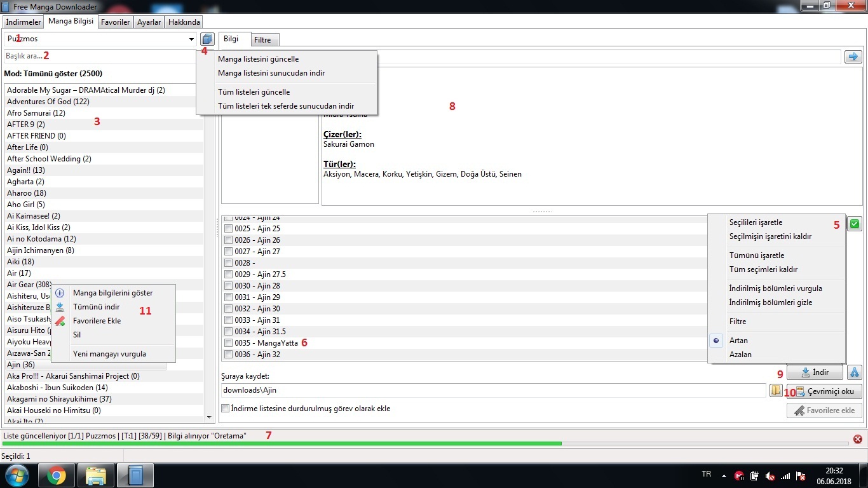Click the icon button right of İndir

pos(855,372)
